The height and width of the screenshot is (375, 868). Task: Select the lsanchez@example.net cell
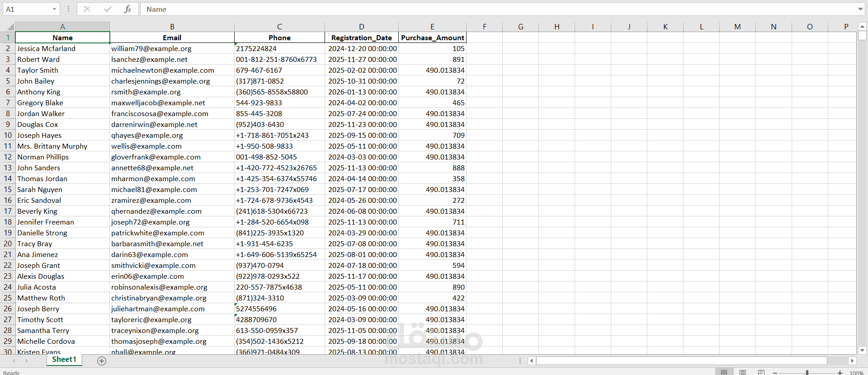172,59
